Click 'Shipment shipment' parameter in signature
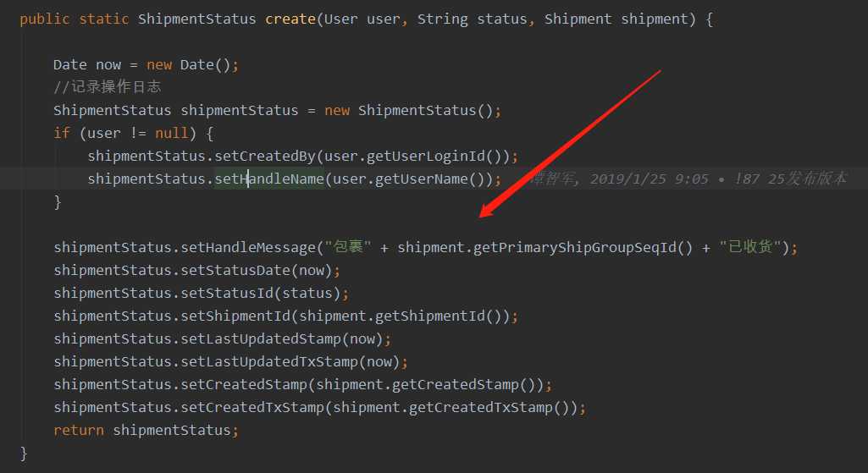This screenshot has height=473, width=868. pyautogui.click(x=616, y=19)
